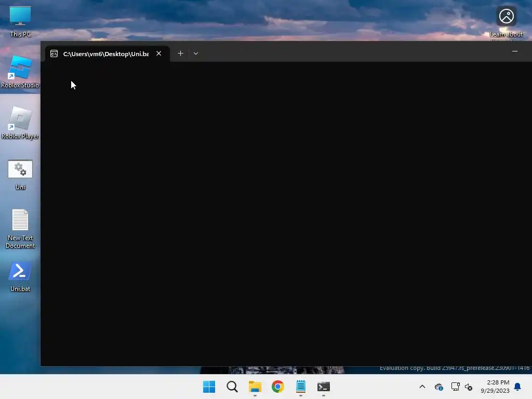532x399 pixels.
Task: Open the clock showing 2:28 PM
Action: [495, 387]
